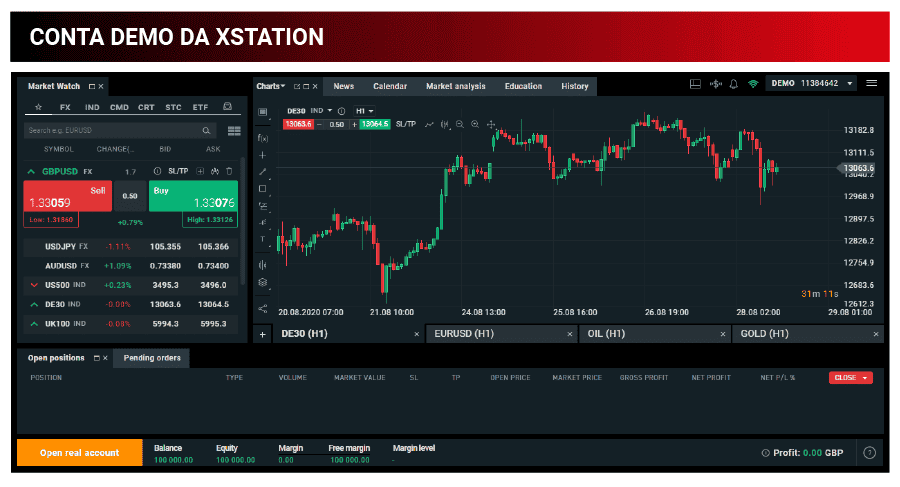Viewport: 900px width, 487px height.
Task: Click the GBPUSD Buy button
Action: coord(193,196)
